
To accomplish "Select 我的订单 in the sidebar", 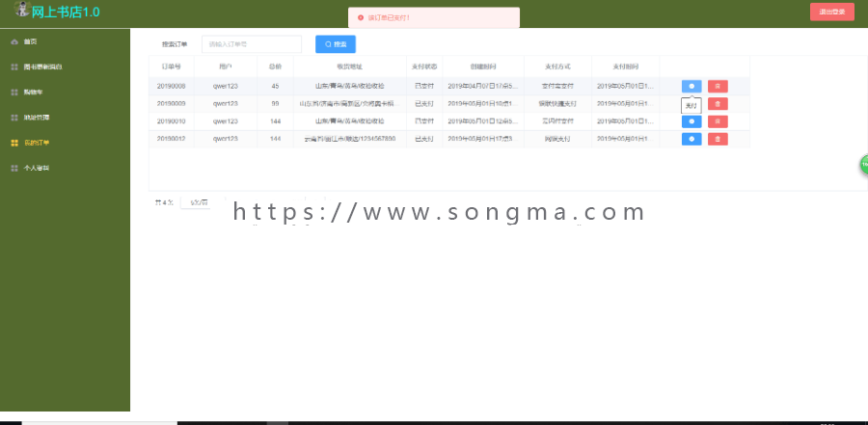I will click(65, 143).
